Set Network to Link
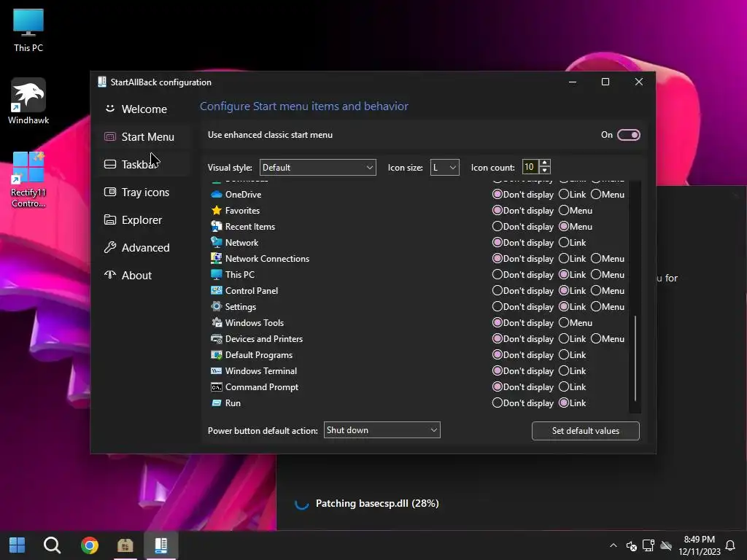747x560 pixels. click(x=573, y=242)
